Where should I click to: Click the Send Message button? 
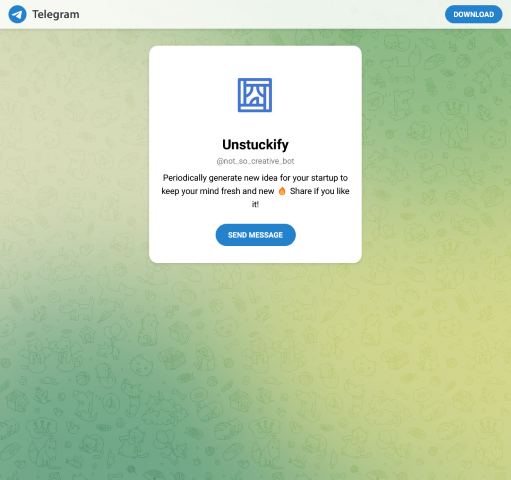click(255, 235)
